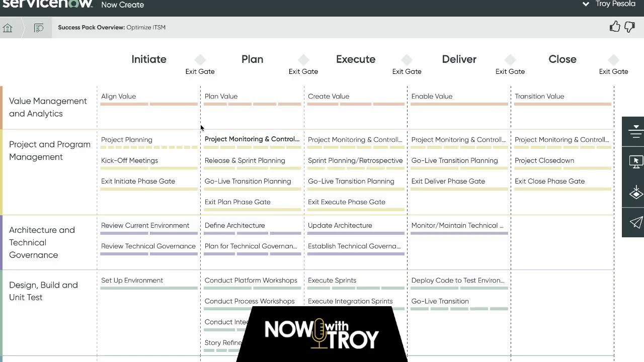Click the paper plane send icon

pos(635,223)
